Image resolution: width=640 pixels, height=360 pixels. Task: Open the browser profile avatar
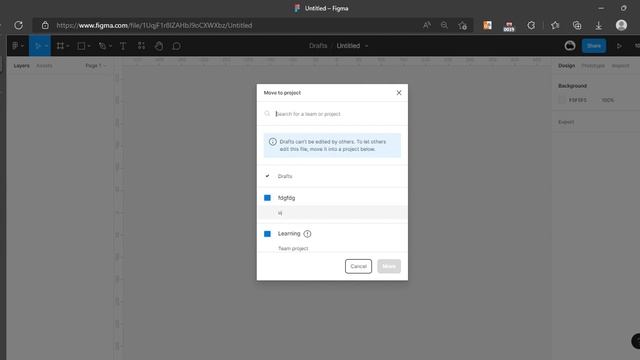(621, 25)
